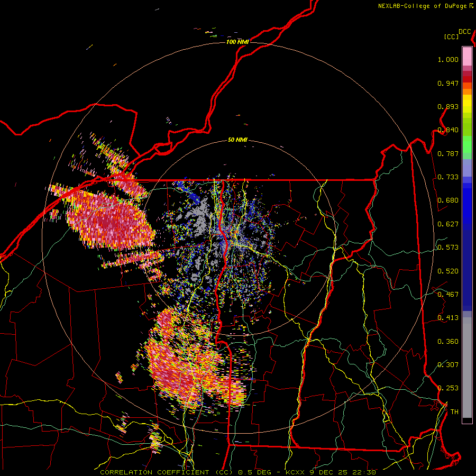The width and height of the screenshot is (476, 476).
Task: Click the 0.573 value on the color scale
Action: [448, 248]
